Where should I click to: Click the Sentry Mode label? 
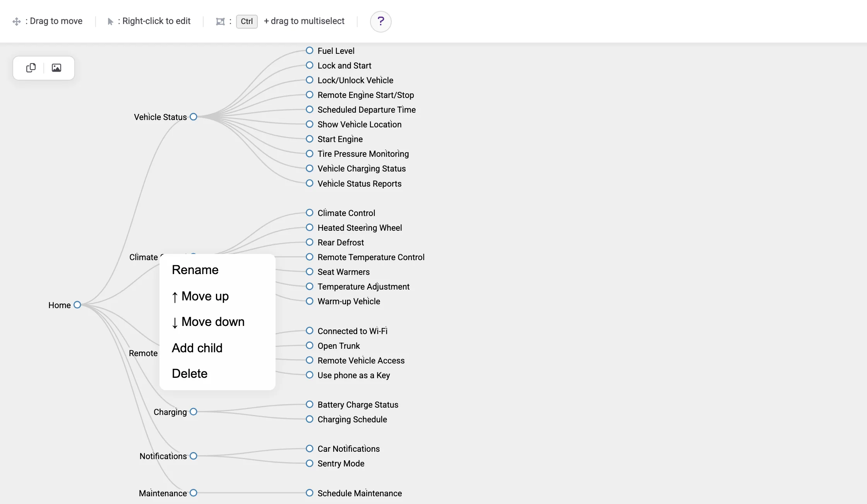pos(341,463)
